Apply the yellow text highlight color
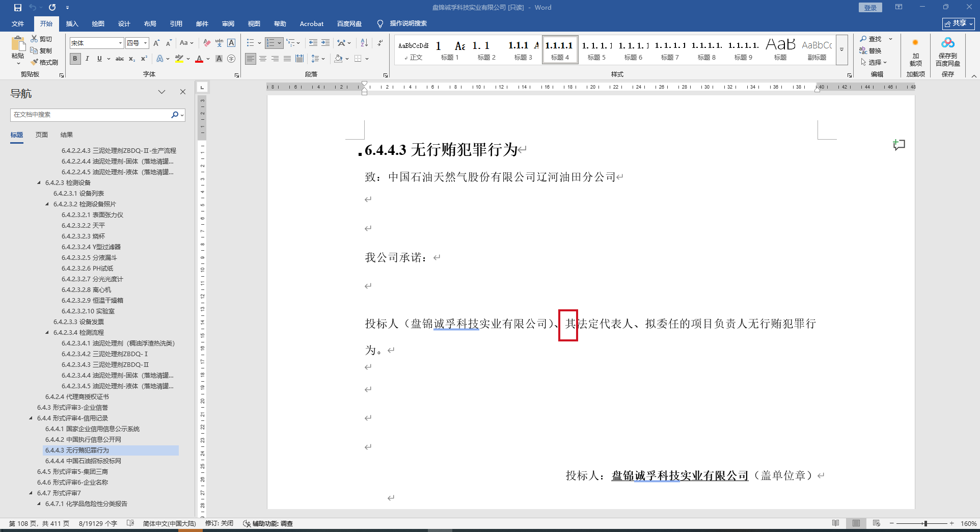This screenshot has width=980, height=532. click(179, 59)
